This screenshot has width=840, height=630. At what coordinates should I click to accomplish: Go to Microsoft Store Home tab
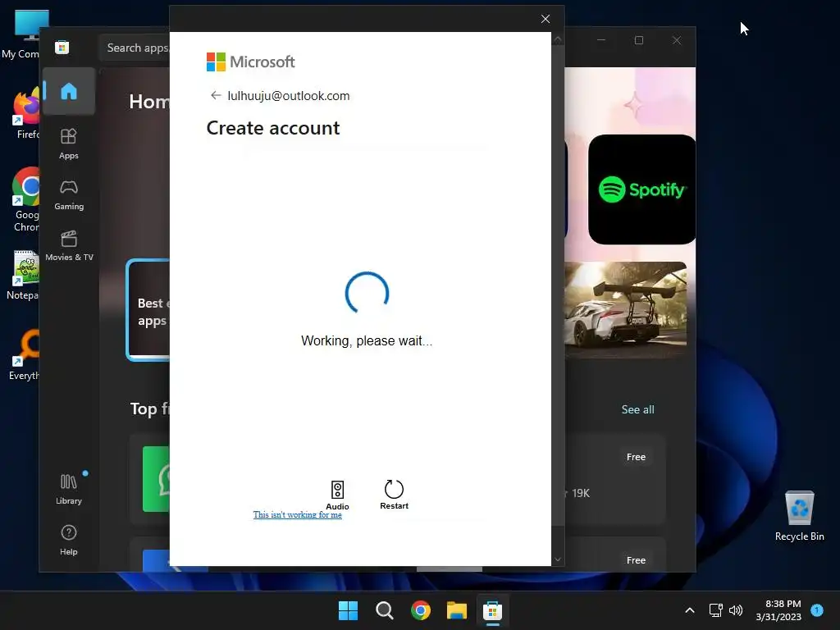69,91
